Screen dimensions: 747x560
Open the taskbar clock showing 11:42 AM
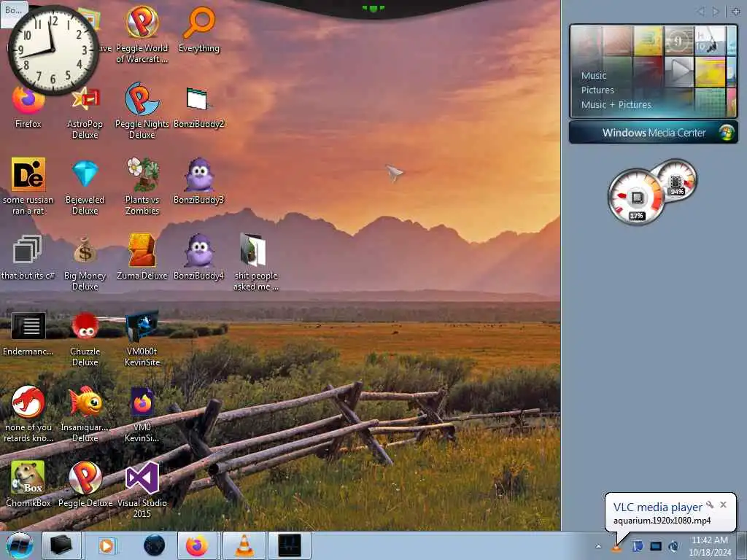[710, 546]
